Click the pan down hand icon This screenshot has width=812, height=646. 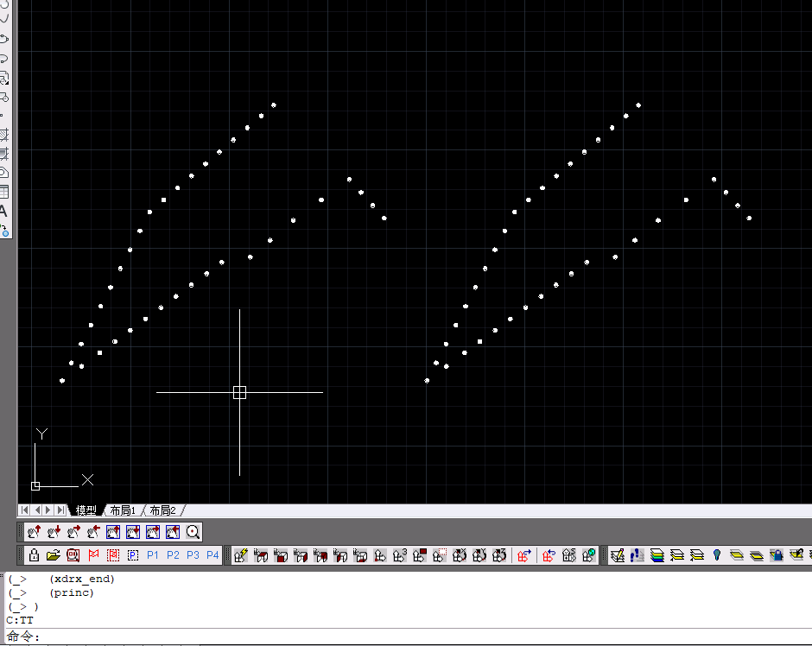pyautogui.click(x=54, y=532)
